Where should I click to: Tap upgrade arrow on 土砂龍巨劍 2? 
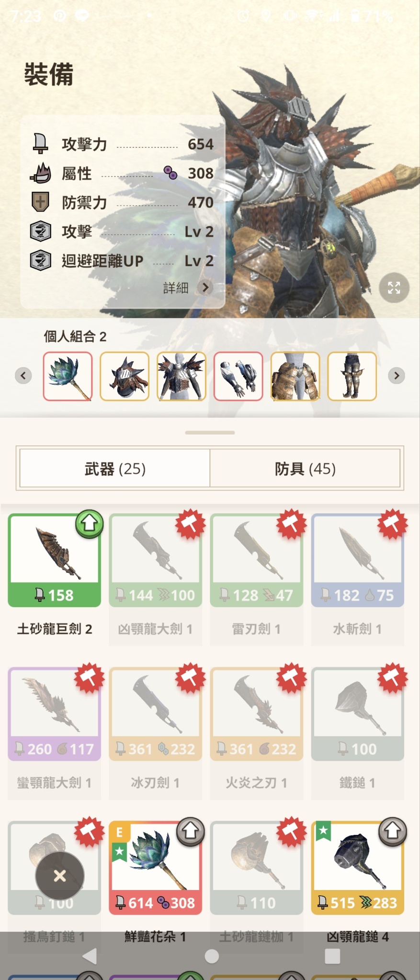(90, 523)
